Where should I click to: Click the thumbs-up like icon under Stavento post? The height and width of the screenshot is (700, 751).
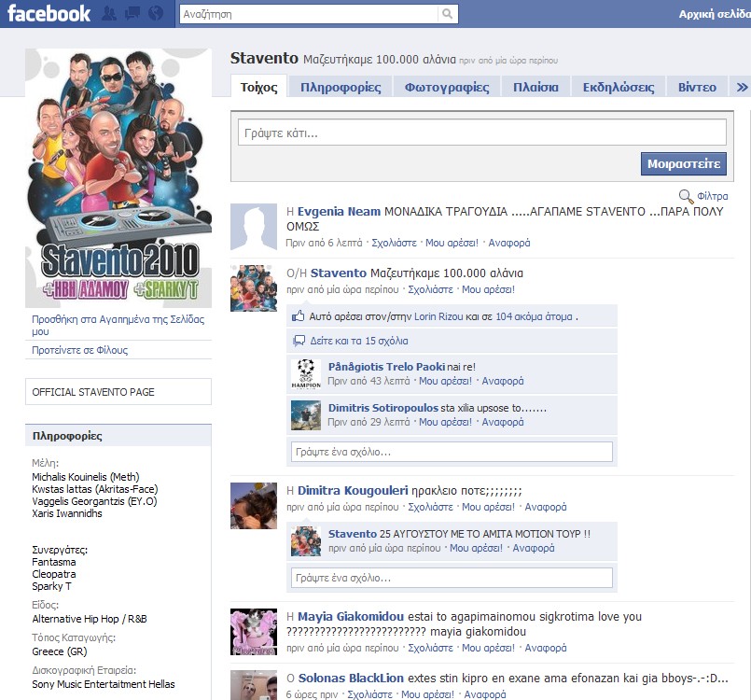point(299,316)
